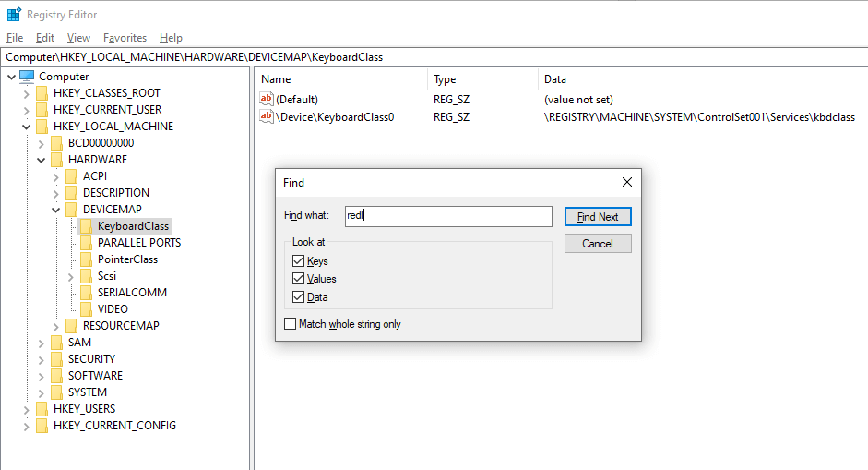Expand the Scsi node
868x470 pixels.
pyautogui.click(x=71, y=277)
